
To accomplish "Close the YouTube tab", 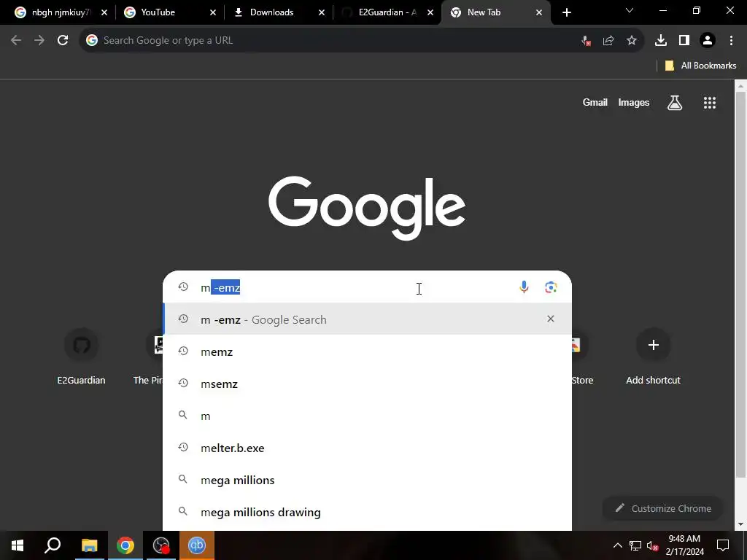I will pos(213,12).
